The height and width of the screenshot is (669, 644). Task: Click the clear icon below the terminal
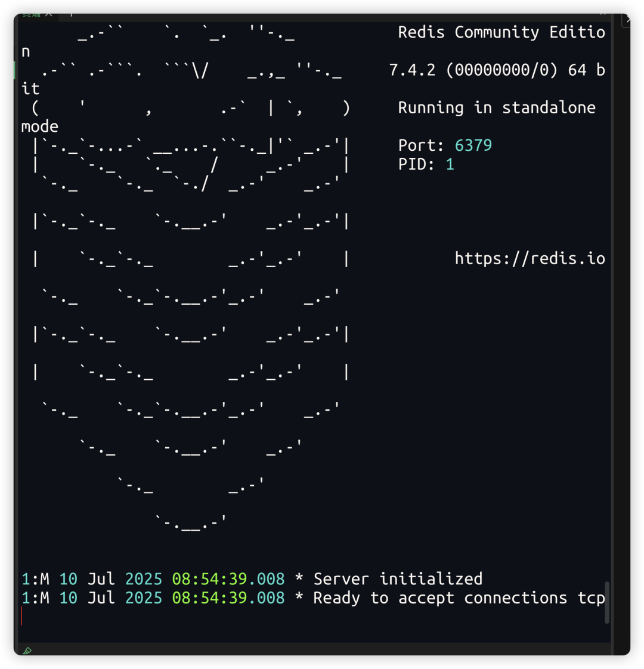pos(27,651)
